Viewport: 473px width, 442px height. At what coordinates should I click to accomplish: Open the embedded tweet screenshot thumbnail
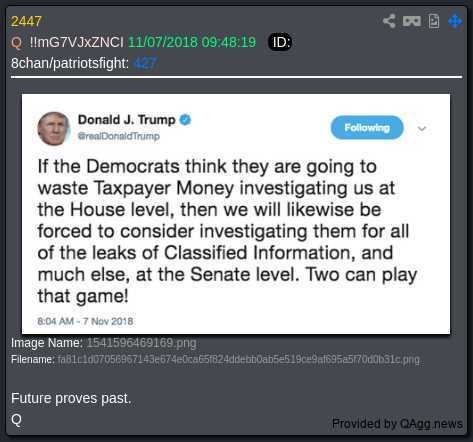tap(236, 214)
